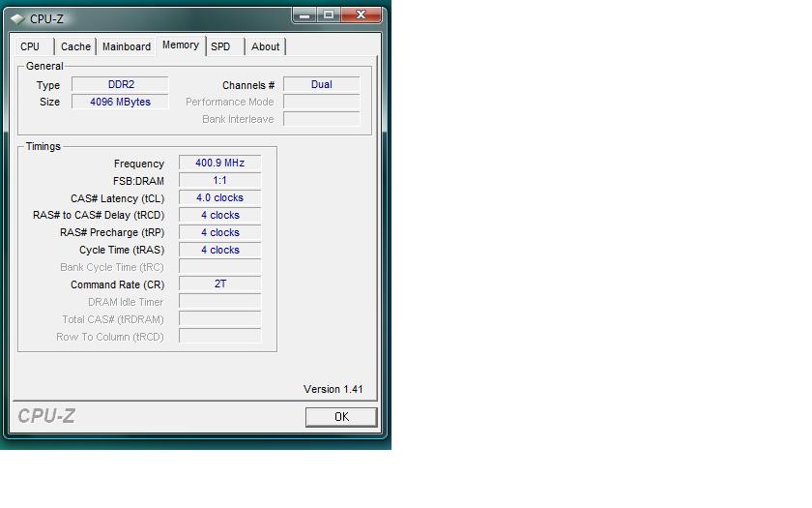Screen dimensions: 812x508
Task: Click the Frequency label
Action: 139,164
